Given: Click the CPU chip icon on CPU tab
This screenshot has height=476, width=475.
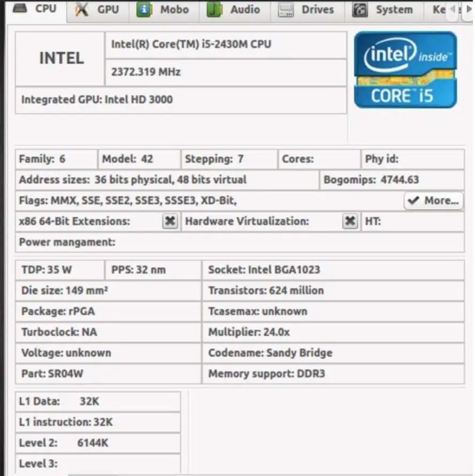Looking at the screenshot, I should tap(20, 8).
